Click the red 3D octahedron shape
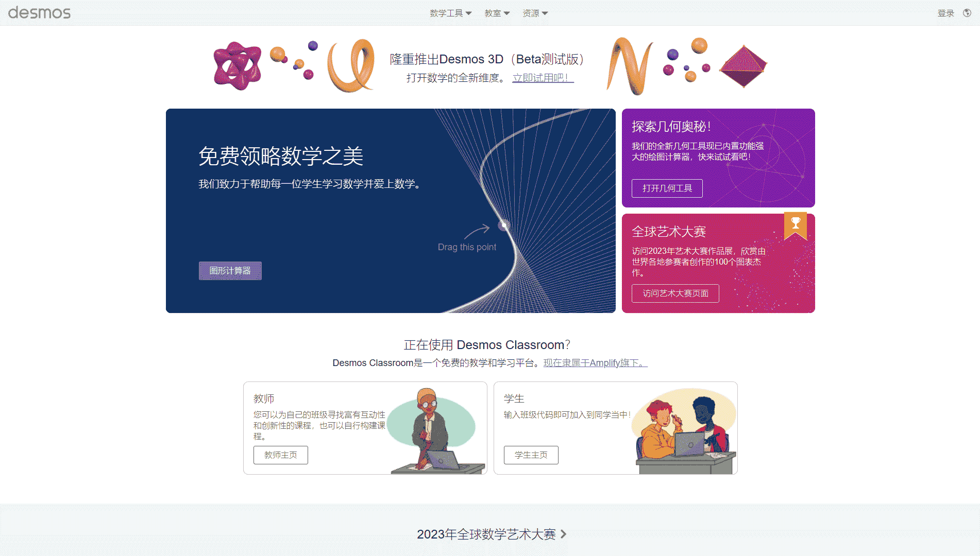980x556 pixels. pos(743,66)
